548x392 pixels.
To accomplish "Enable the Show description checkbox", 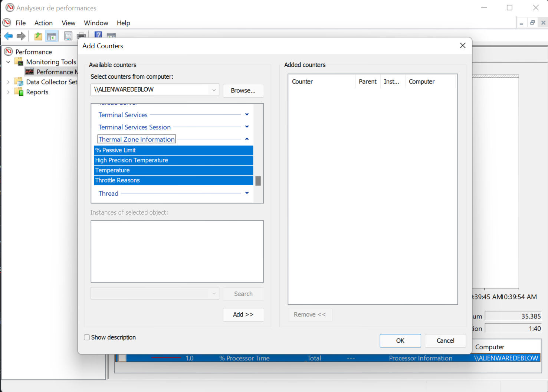I will [87, 337].
